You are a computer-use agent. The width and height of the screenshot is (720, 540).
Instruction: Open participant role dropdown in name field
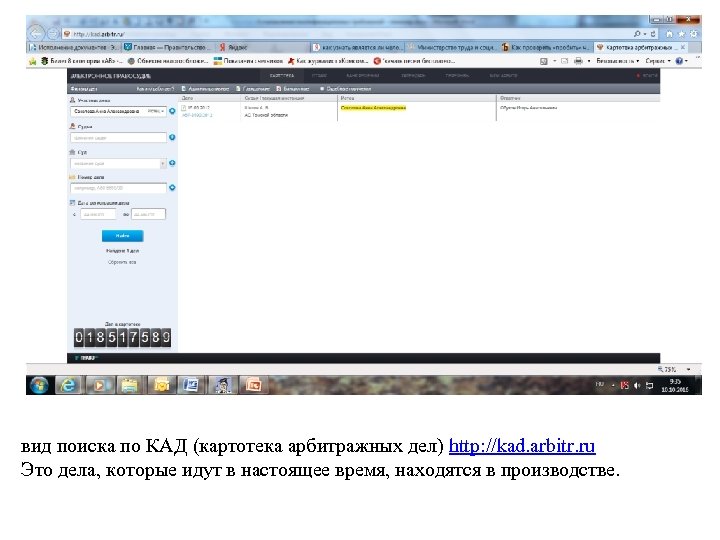(157, 111)
